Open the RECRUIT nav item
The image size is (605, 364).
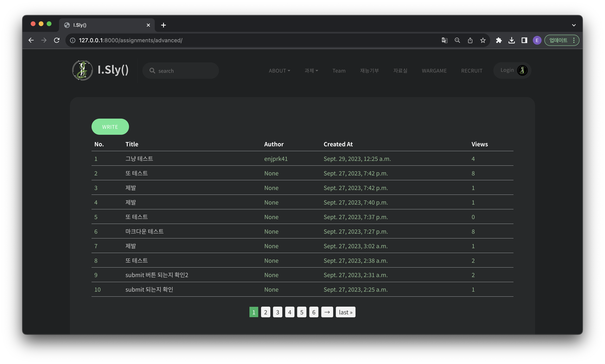coord(472,71)
